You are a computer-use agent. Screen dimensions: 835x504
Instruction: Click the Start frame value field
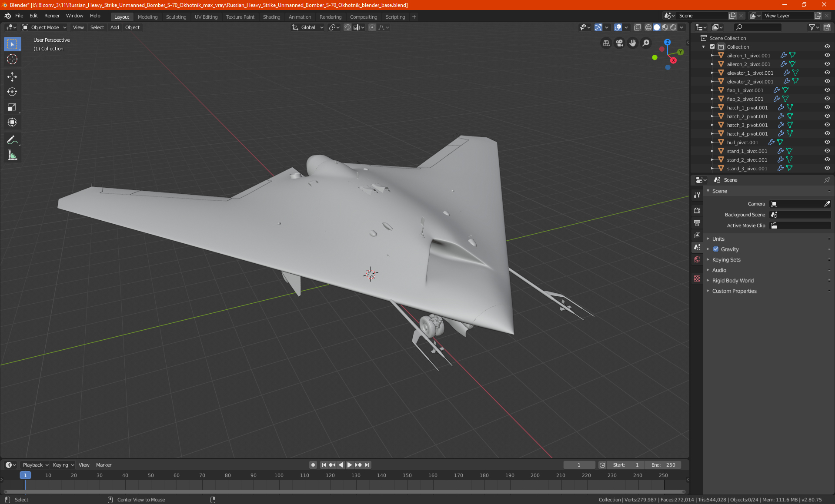pyautogui.click(x=626, y=465)
